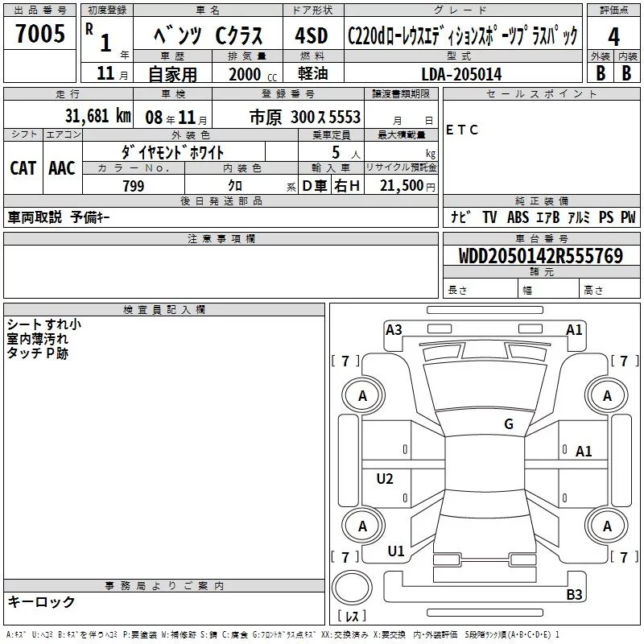Click the A3 damage marker on front bumper
Image resolution: width=644 pixels, height=644 pixels.
pos(394,329)
